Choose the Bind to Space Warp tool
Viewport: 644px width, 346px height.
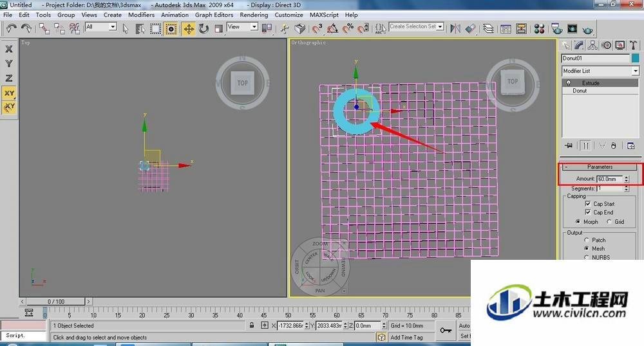coord(74,28)
